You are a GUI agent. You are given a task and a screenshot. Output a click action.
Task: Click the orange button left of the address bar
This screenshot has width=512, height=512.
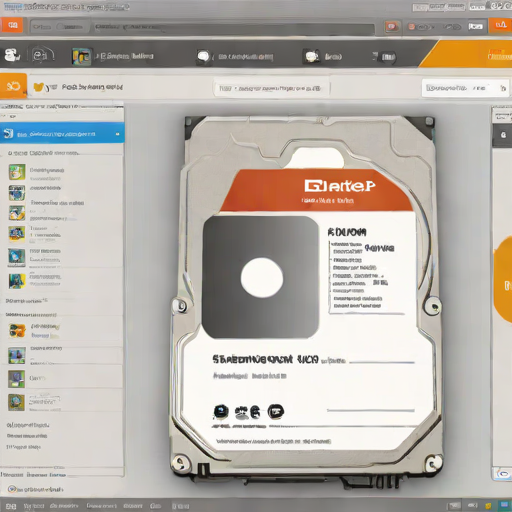(x=12, y=25)
